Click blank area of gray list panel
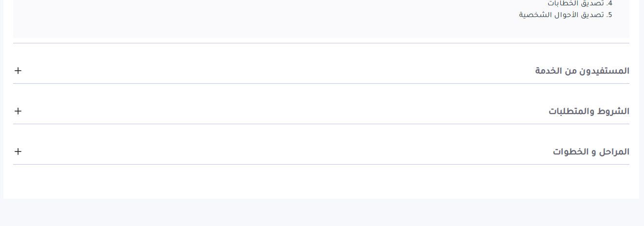Screen dimensions: 644x226 [x=243, y=19]
